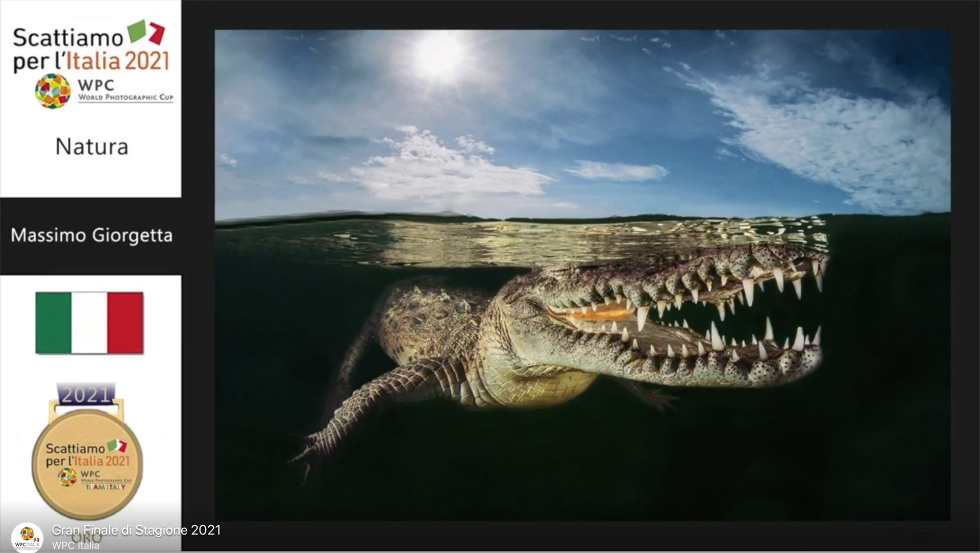This screenshot has height=553, width=980.
Task: Click the 2021 gold medal graphic
Action: click(x=87, y=450)
